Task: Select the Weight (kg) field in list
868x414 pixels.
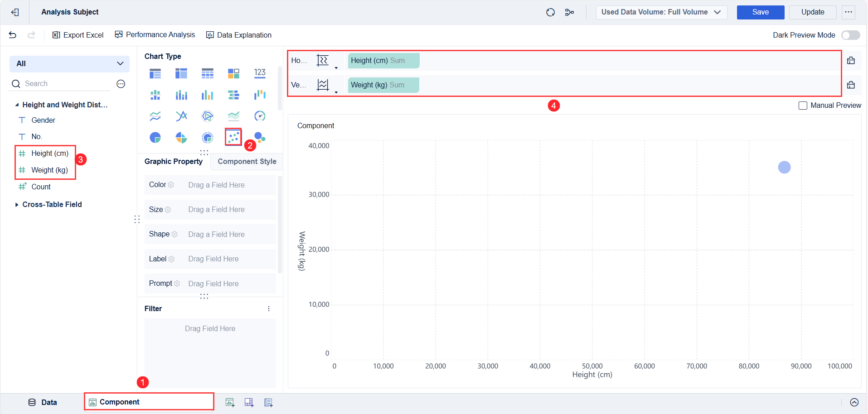Action: [x=49, y=170]
